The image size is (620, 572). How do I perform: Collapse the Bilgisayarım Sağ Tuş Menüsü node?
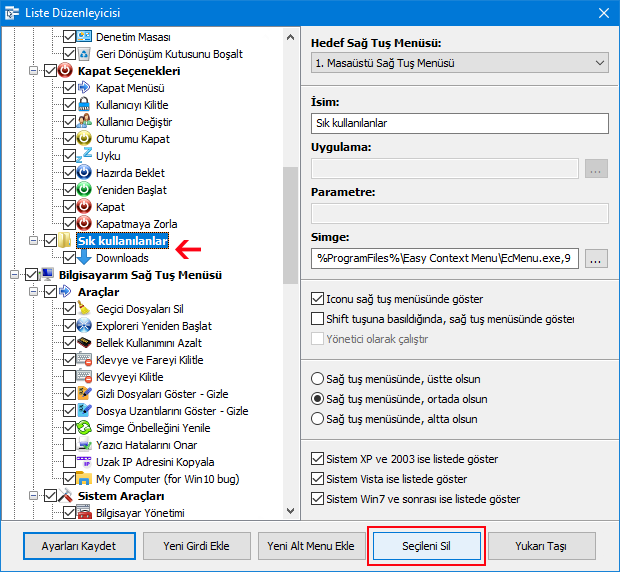click(15, 275)
